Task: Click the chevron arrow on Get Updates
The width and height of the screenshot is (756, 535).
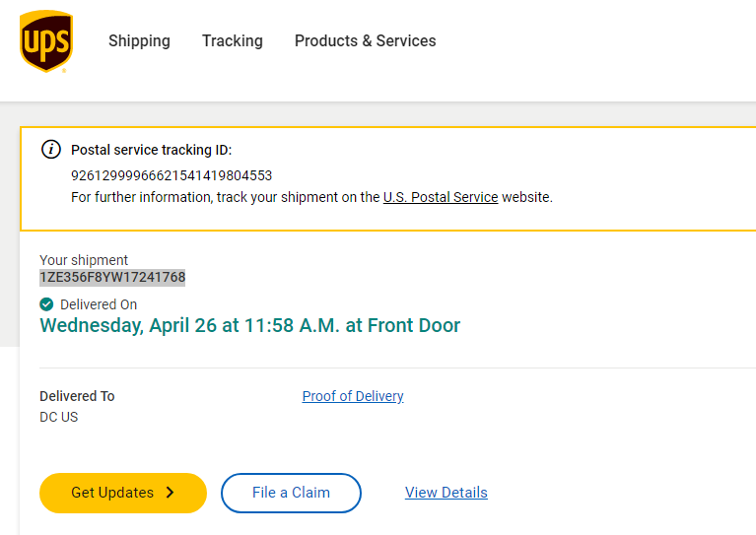Action: tap(170, 493)
